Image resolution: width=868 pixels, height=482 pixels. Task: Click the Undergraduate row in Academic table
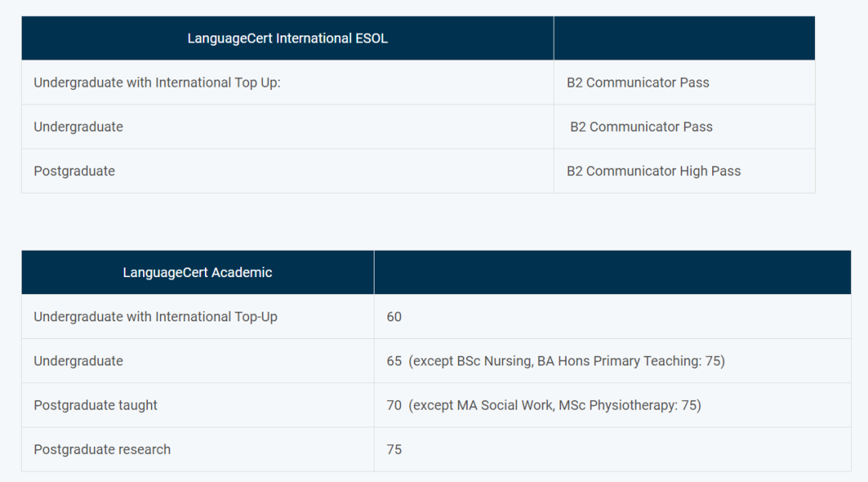tap(436, 361)
